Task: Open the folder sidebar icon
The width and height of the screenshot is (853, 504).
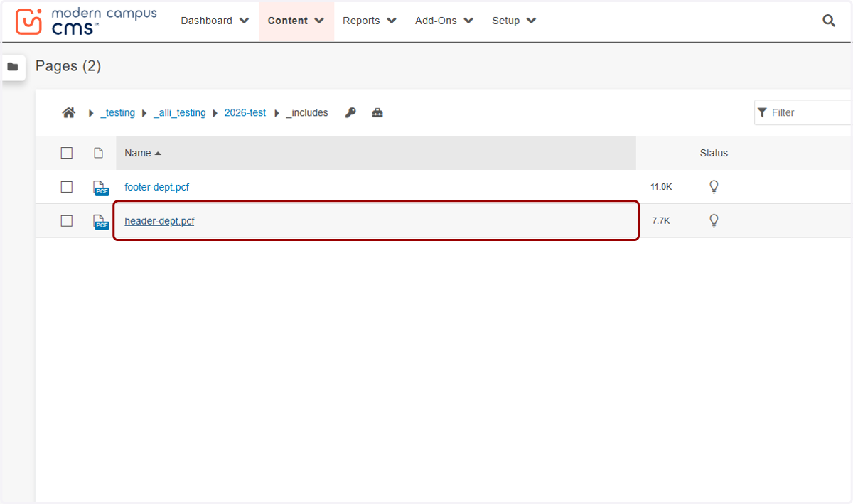Action: point(13,67)
